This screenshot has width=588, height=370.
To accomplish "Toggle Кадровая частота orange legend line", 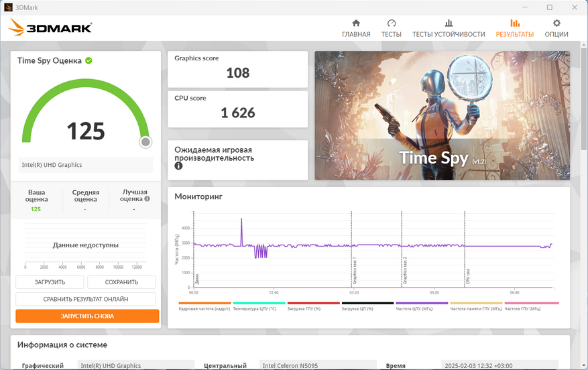I will click(204, 303).
